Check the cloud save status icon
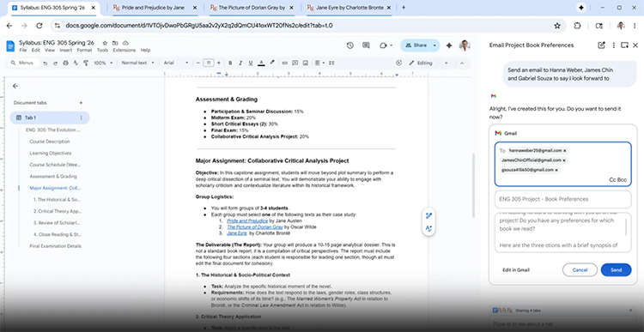The image size is (644, 332). coord(125,43)
